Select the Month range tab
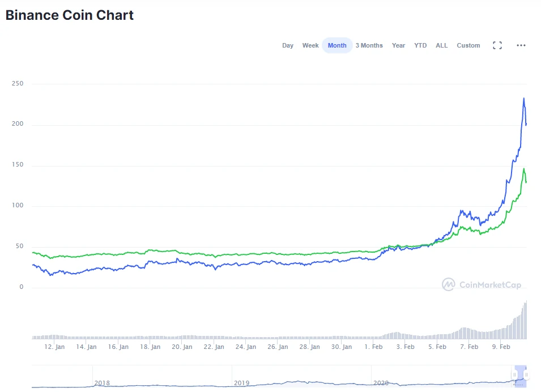Screen dimensions: 541x392 337,45
